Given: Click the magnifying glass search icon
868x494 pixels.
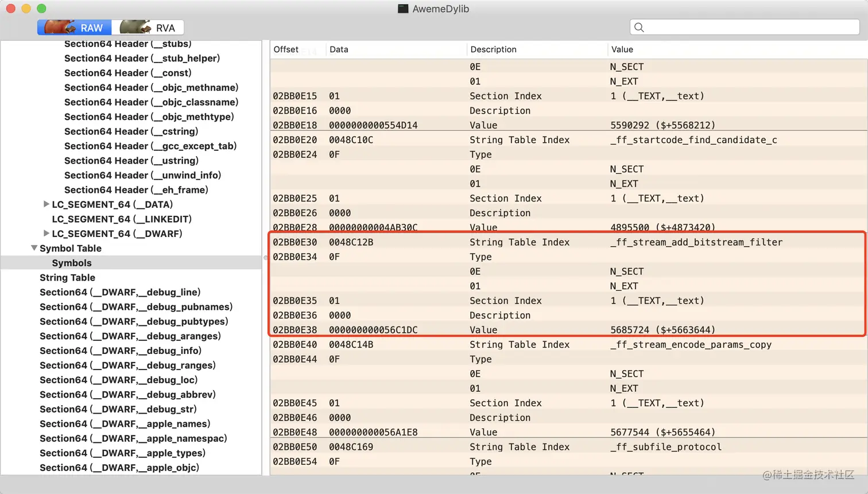Looking at the screenshot, I should [x=639, y=27].
